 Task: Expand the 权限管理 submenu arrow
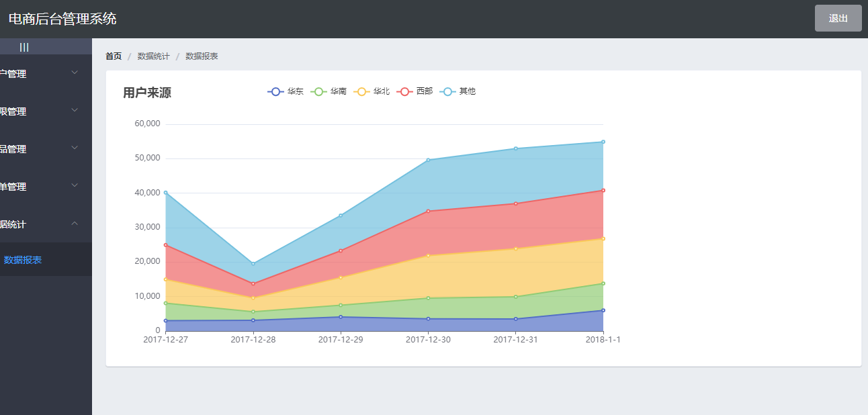tap(75, 111)
